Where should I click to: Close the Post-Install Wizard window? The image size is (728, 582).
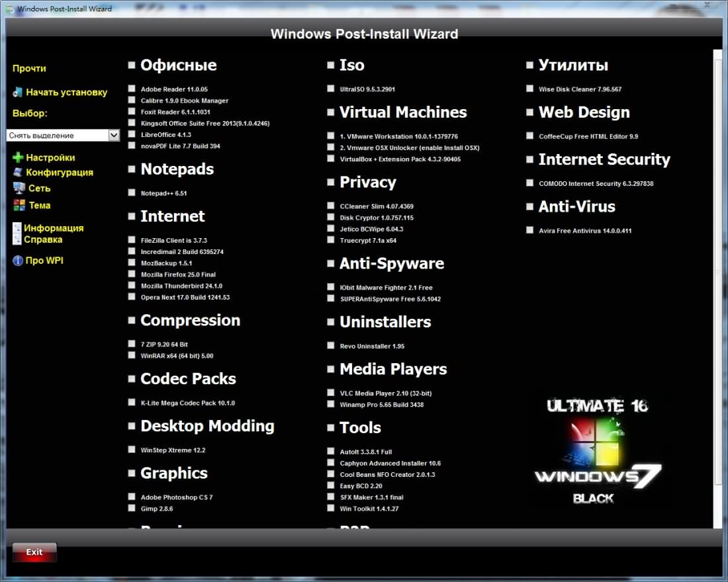coord(707,5)
